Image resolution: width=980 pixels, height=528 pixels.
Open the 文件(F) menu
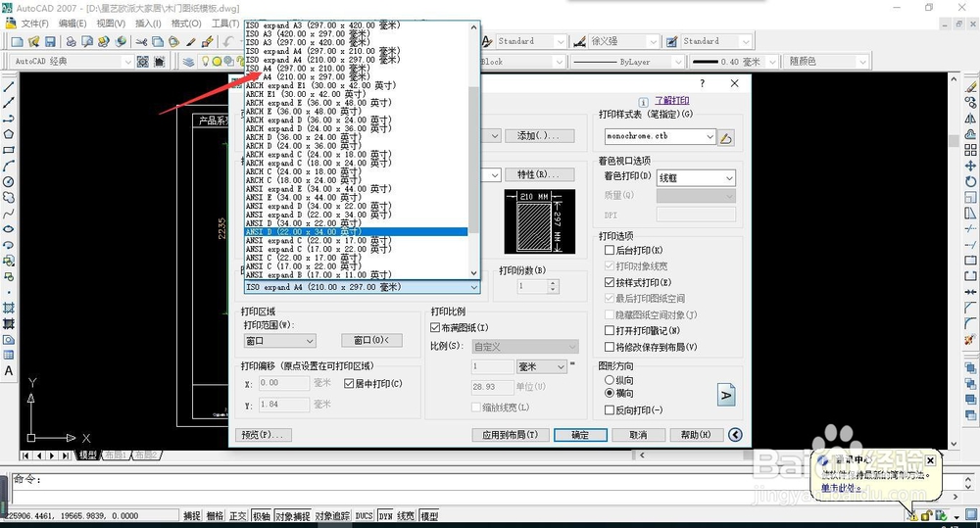35,24
